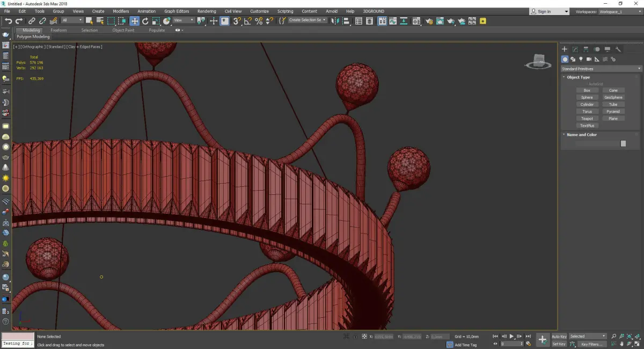Viewport: 644px width, 349px height.
Task: Toggle the Angle Snap tool
Action: pos(247,21)
